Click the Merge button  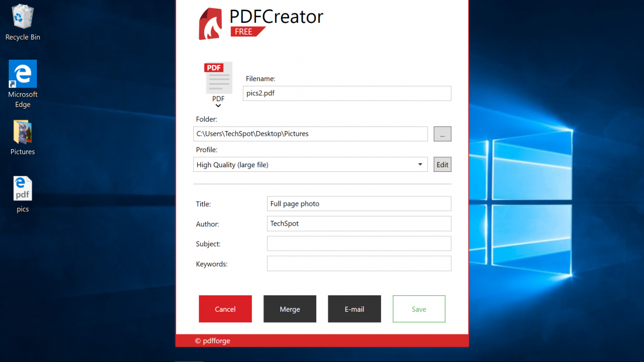[x=290, y=309]
